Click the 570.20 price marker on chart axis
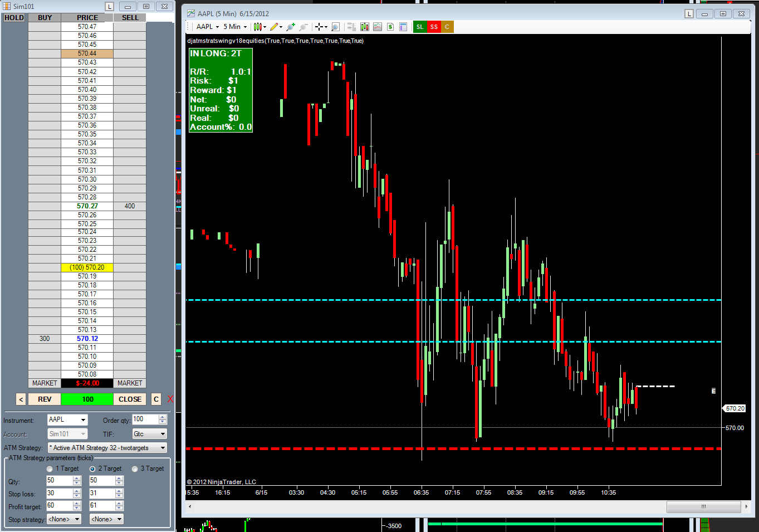The image size is (759, 532). [734, 408]
